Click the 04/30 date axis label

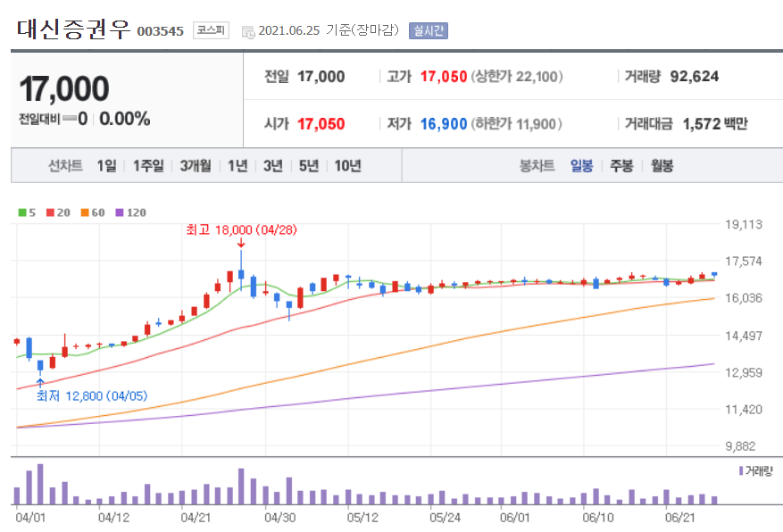[x=280, y=518]
